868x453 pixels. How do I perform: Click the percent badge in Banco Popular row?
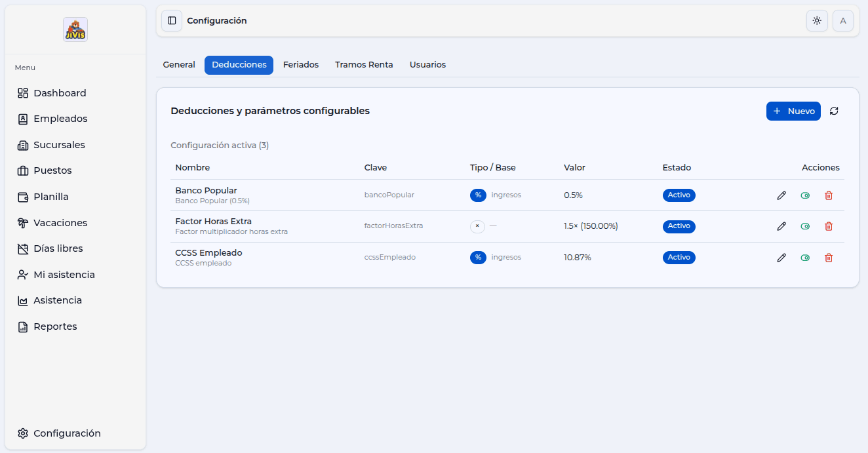[x=478, y=195]
